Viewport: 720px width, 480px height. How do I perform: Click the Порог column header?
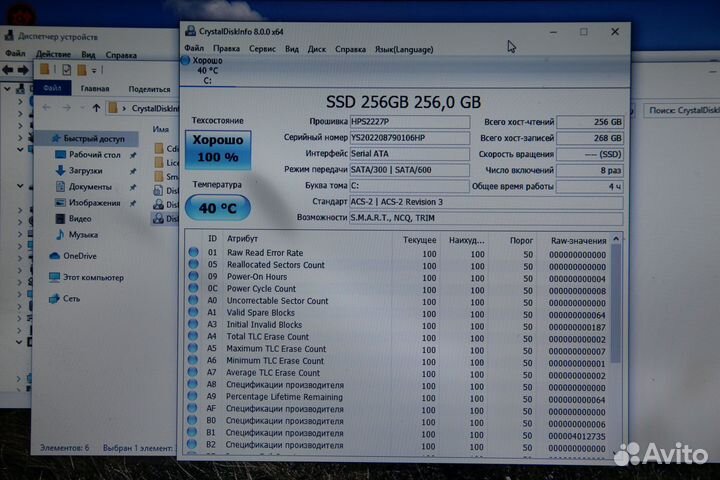coord(521,240)
